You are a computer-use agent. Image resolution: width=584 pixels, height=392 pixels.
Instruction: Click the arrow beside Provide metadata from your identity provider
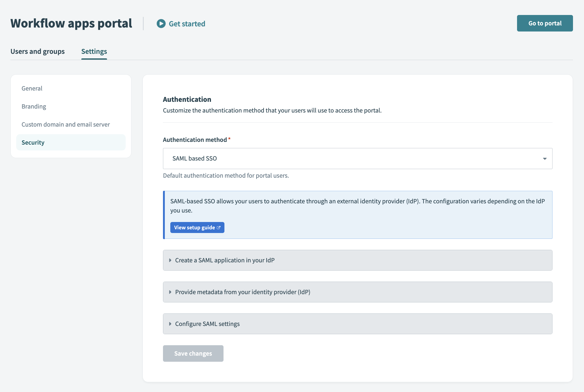point(170,292)
